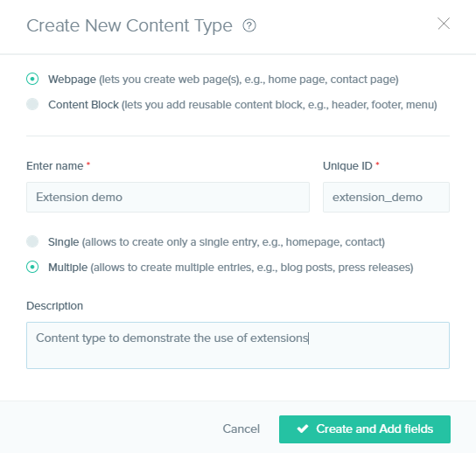
Task: Select the Webpage radio button
Action: pos(32,79)
